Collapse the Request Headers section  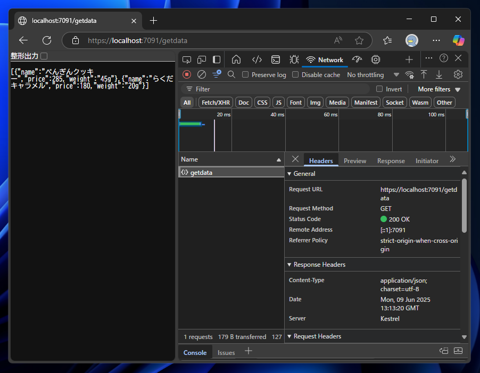pos(289,336)
